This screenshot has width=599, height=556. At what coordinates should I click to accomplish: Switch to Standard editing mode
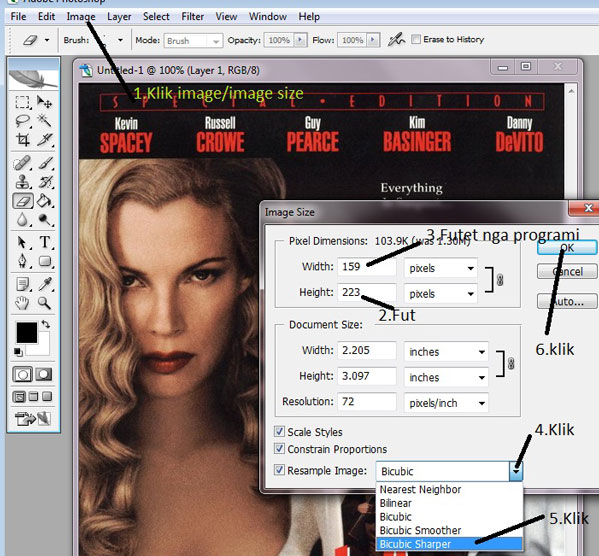(22, 375)
